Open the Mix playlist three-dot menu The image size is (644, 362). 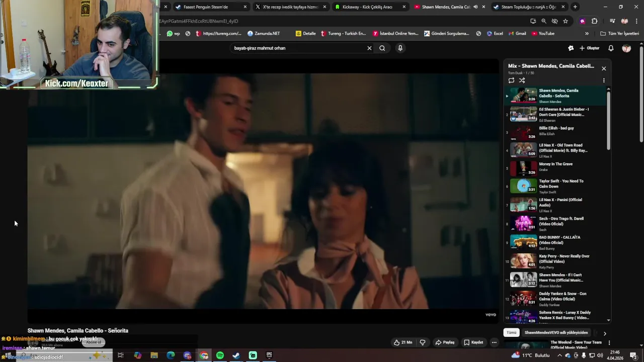[604, 80]
